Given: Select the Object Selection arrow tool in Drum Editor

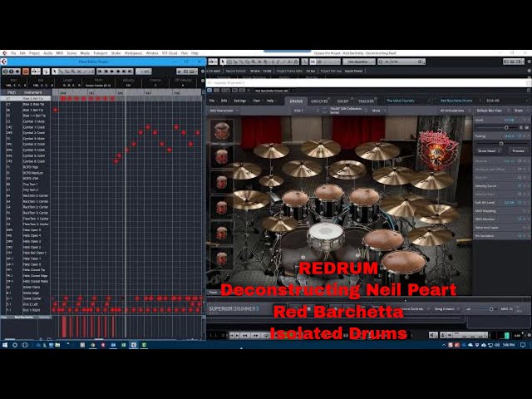Looking at the screenshot, I should point(55,71).
